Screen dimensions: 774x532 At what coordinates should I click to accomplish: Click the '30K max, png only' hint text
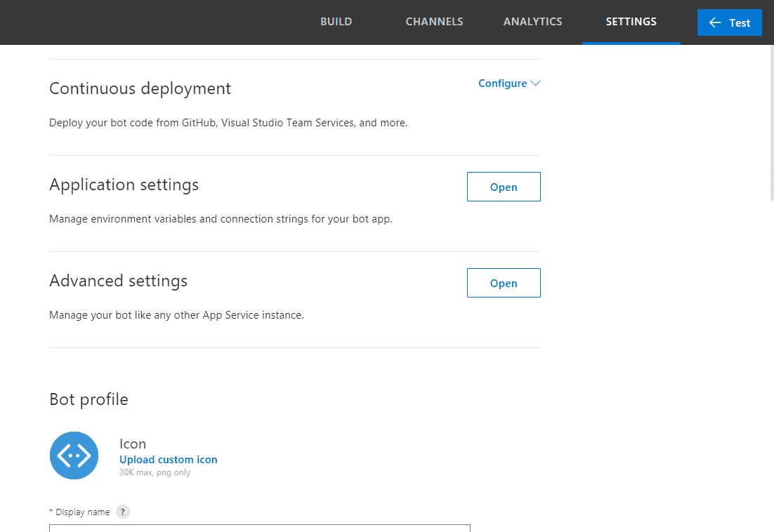tap(155, 473)
